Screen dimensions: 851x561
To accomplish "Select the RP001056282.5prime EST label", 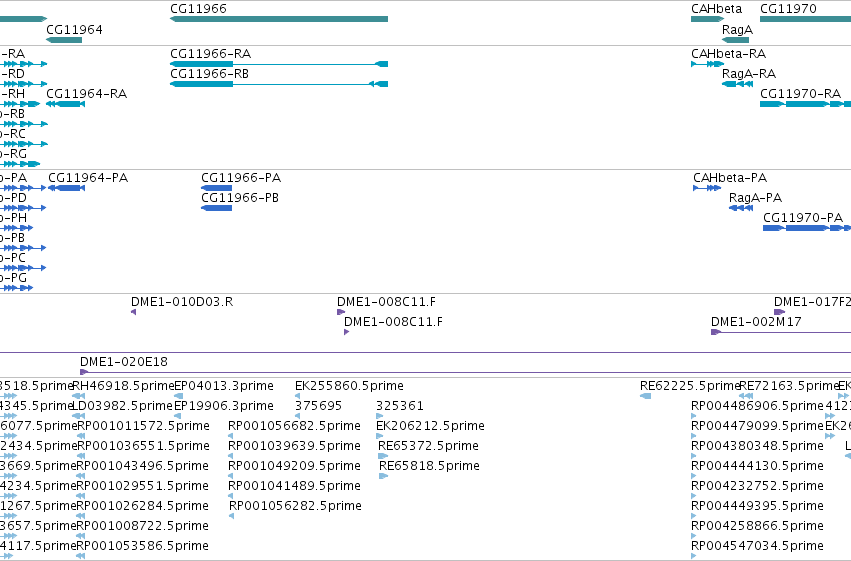I will (x=295, y=506).
